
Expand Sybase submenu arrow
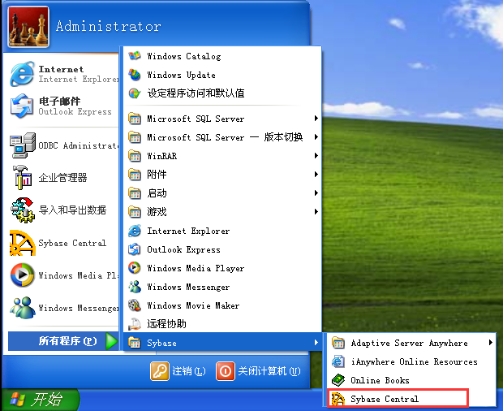coord(316,342)
